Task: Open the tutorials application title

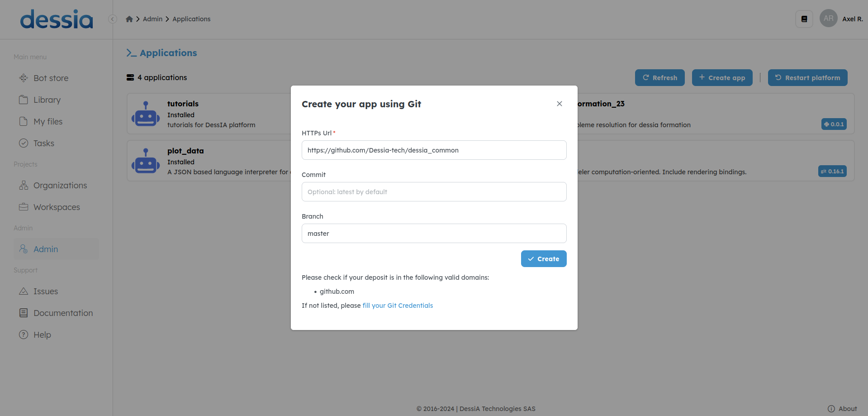Action: (183, 104)
